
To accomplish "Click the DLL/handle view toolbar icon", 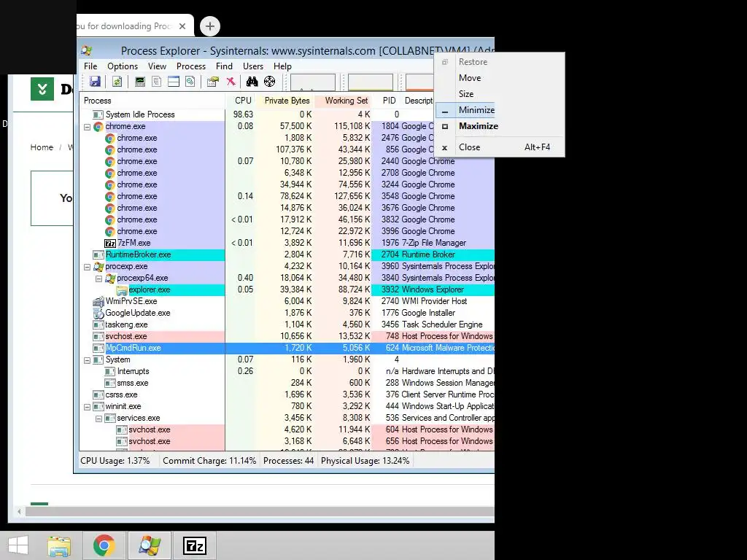I will [190, 82].
